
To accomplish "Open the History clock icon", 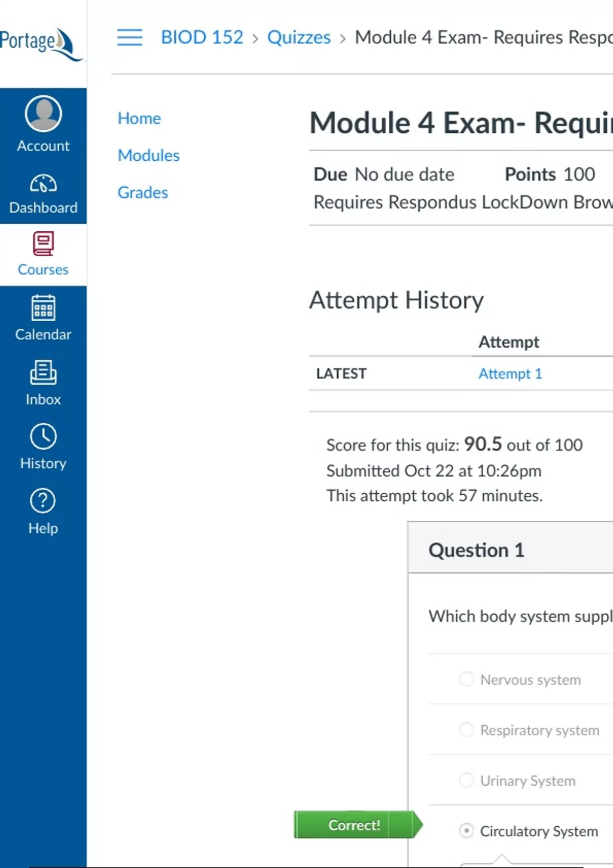I will point(43,437).
